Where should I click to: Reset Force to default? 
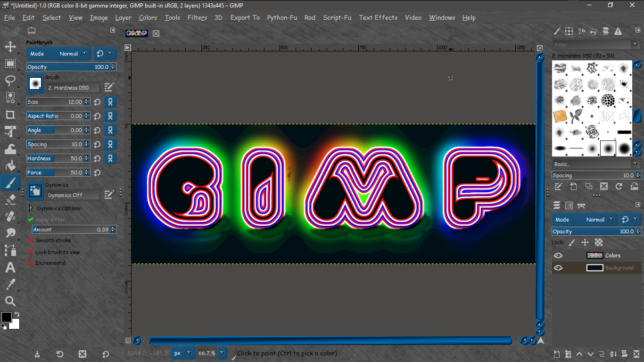click(97, 173)
